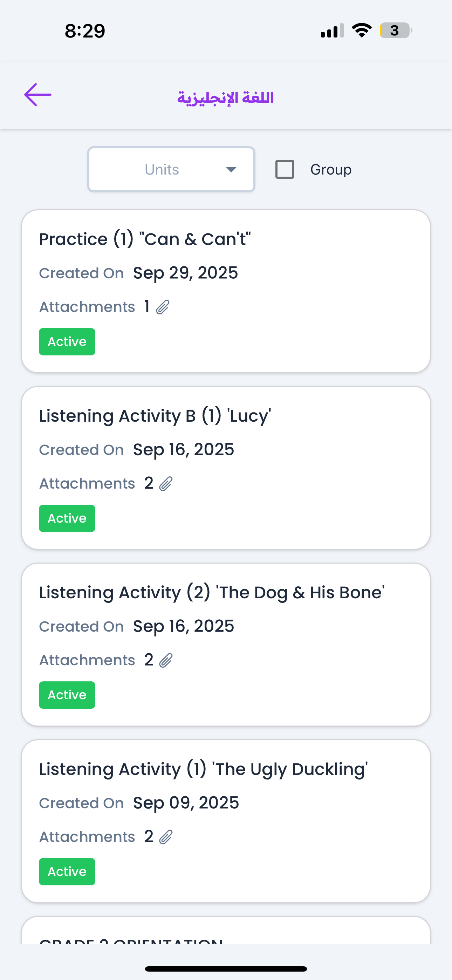The height and width of the screenshot is (980, 452).
Task: Tap the Wi-Fi status icon
Action: [x=362, y=30]
